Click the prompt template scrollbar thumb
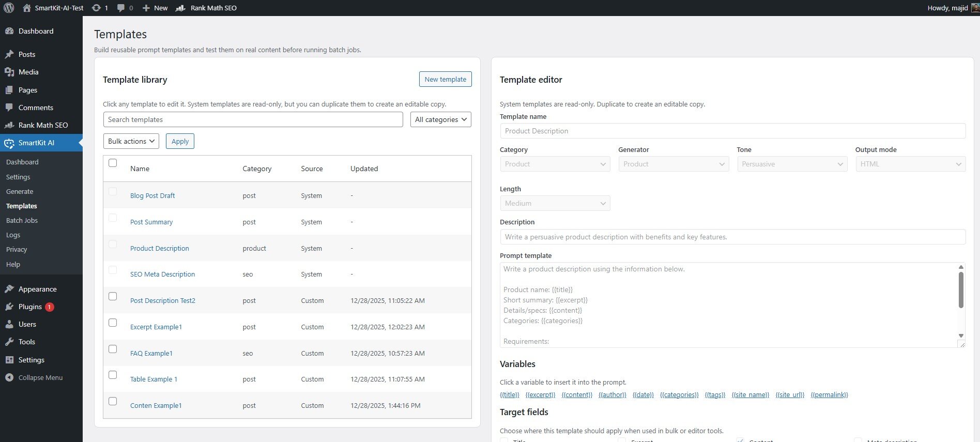 961,289
